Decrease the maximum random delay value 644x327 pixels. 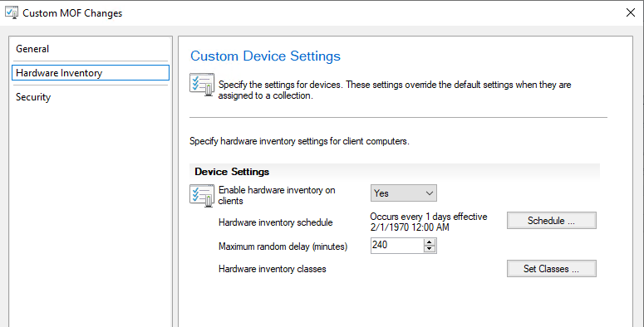(430, 249)
